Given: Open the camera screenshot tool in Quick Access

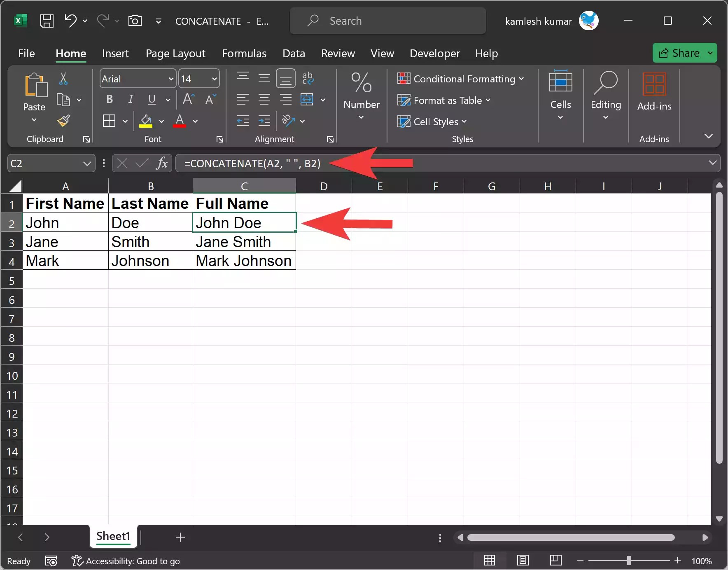Looking at the screenshot, I should coord(135,21).
